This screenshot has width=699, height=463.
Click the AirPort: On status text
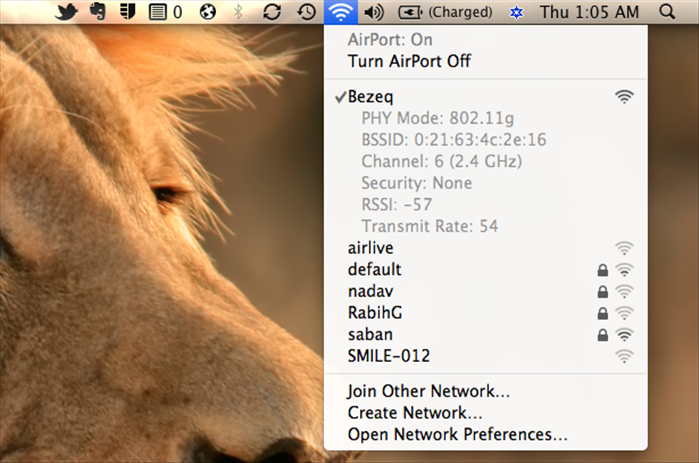point(390,40)
